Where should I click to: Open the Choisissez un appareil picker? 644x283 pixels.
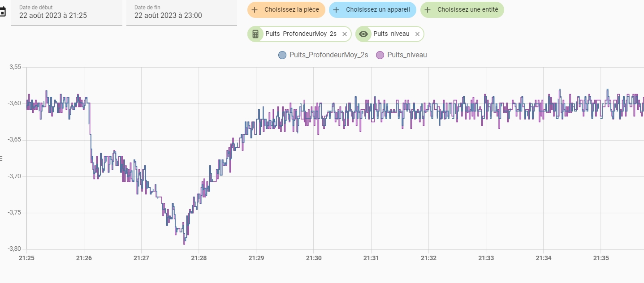372,9
